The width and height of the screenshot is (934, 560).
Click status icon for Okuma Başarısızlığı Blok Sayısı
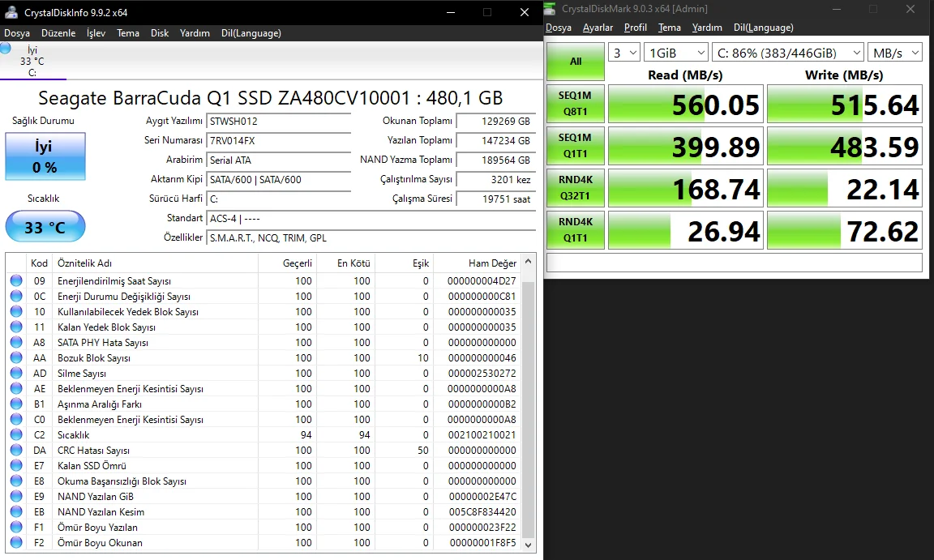(x=16, y=481)
